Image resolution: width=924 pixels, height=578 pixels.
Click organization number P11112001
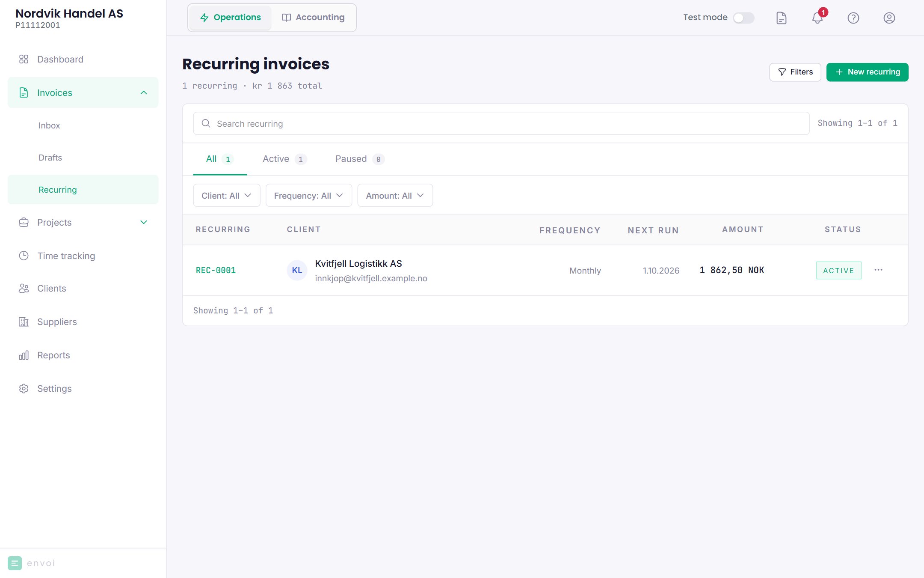pos(38,25)
